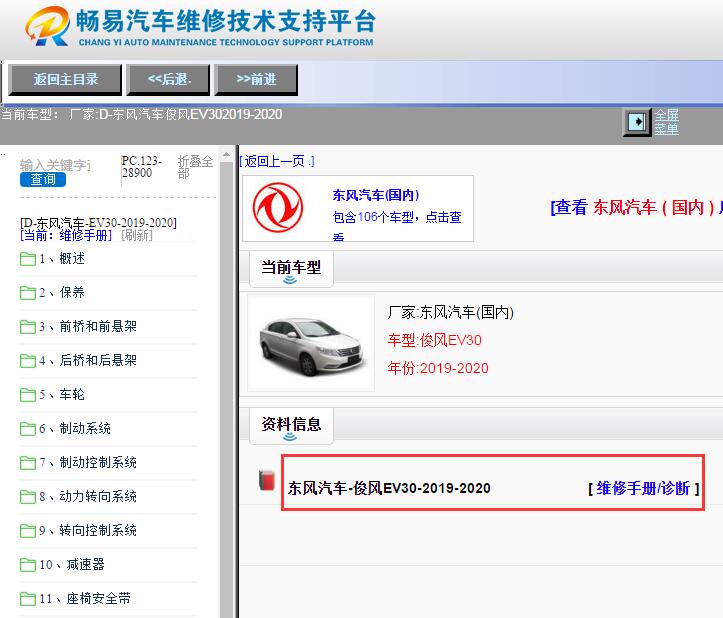The width and height of the screenshot is (723, 618).
Task: Click the keyword search input field
Action: [55, 165]
